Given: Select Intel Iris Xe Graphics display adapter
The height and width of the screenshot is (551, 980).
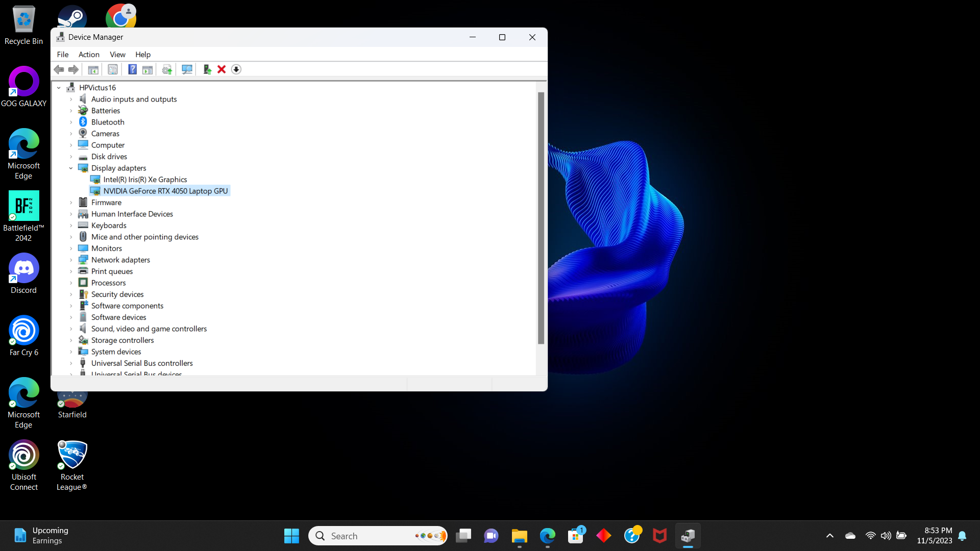Looking at the screenshot, I should click(x=145, y=179).
